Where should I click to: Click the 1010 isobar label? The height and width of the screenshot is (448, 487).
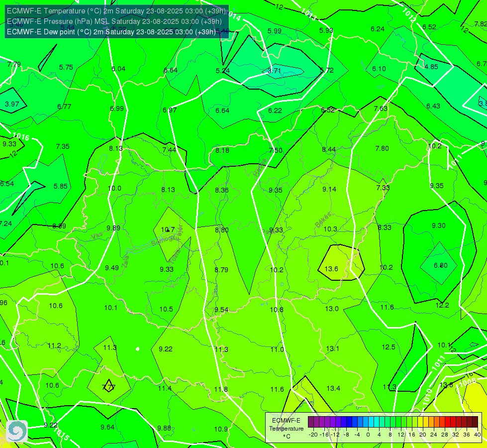(x=427, y=396)
